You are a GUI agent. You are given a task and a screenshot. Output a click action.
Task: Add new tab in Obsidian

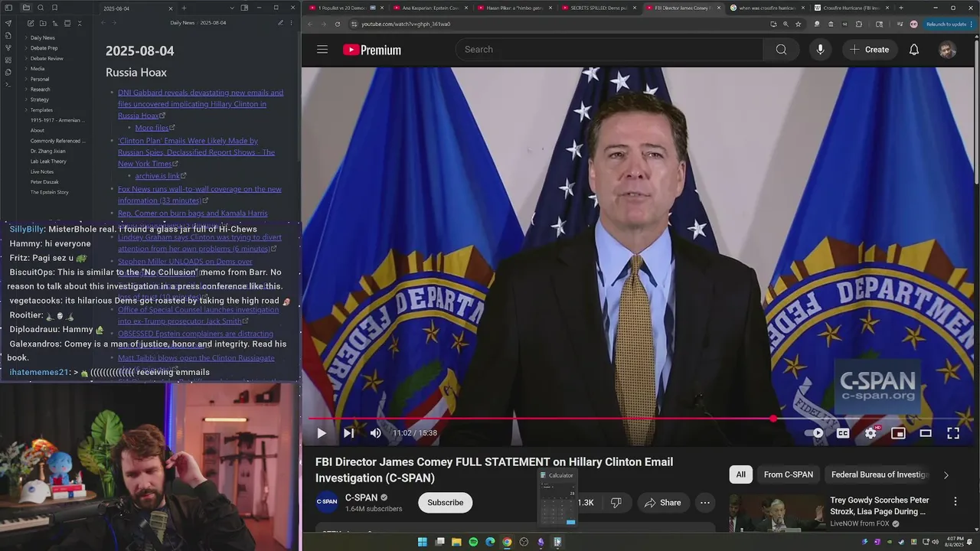(x=184, y=8)
